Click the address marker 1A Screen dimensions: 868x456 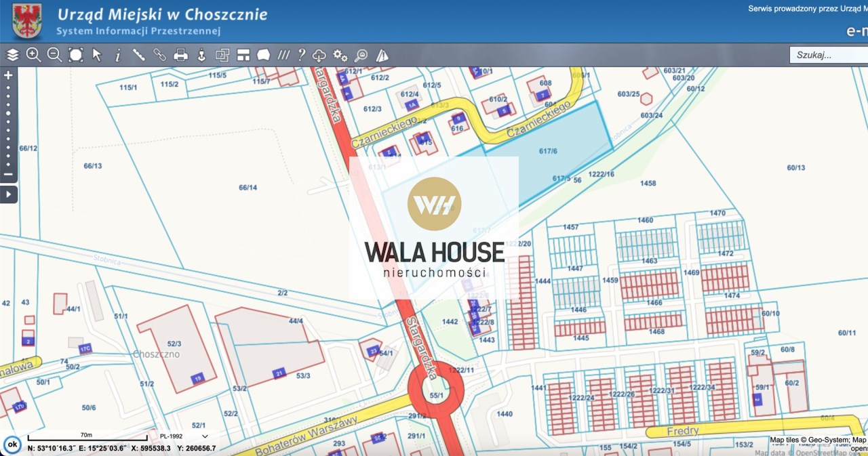tap(411, 105)
